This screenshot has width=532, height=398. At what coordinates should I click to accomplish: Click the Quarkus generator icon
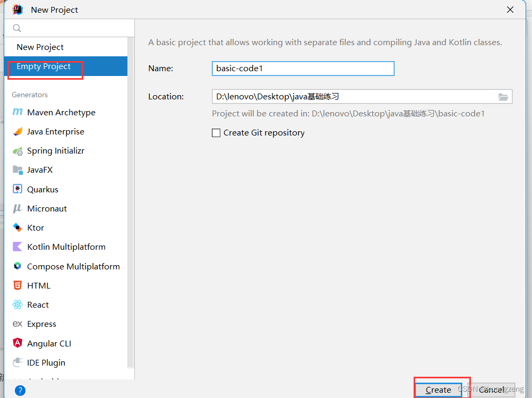click(18, 189)
